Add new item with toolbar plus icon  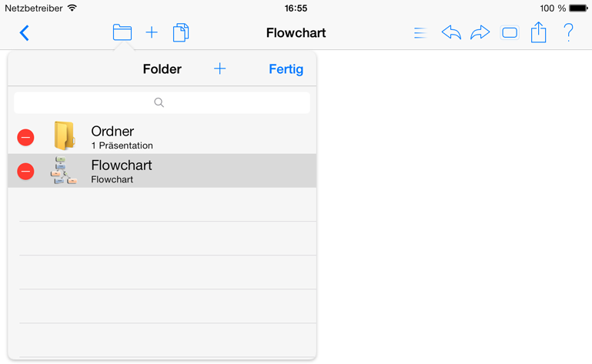pos(152,32)
